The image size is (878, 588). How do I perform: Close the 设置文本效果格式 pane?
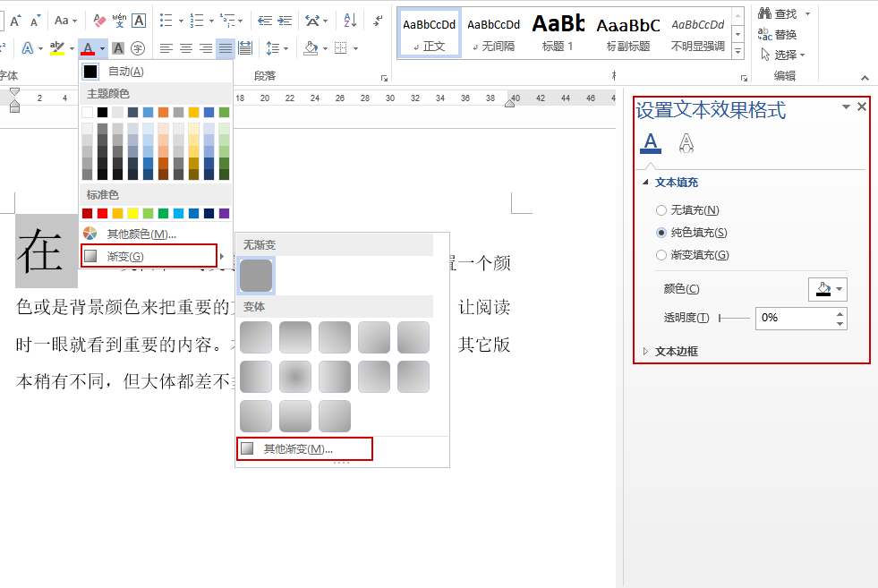tap(862, 107)
